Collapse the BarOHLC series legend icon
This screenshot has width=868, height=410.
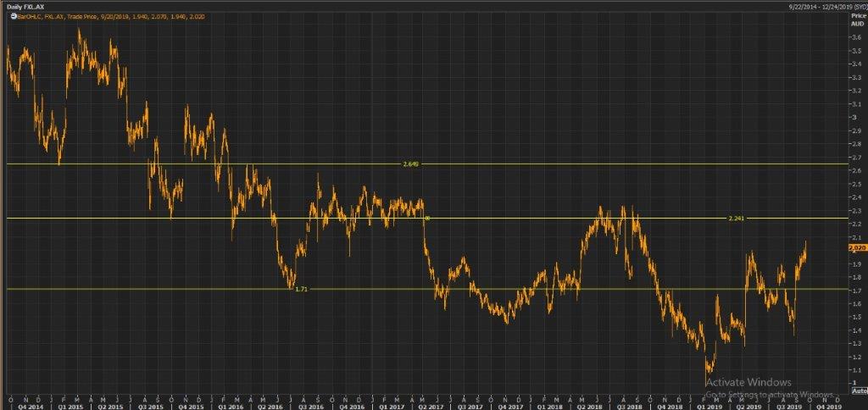(13, 17)
